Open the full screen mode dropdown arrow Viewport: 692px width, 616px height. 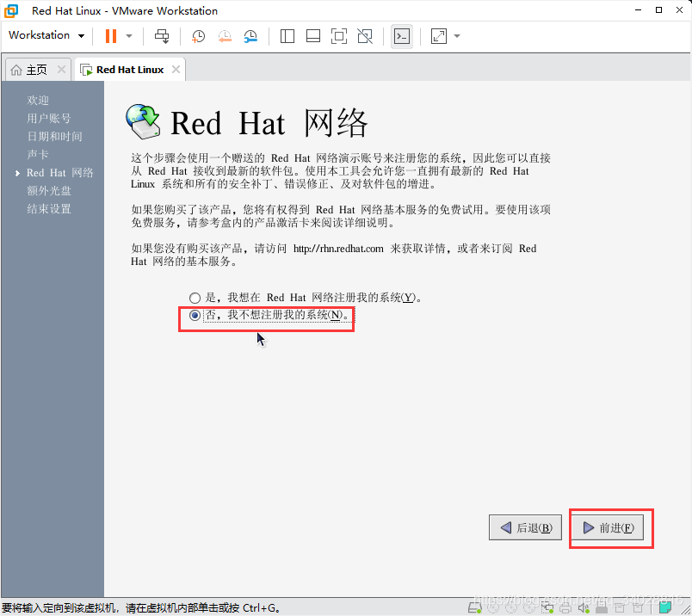pyautogui.click(x=455, y=35)
